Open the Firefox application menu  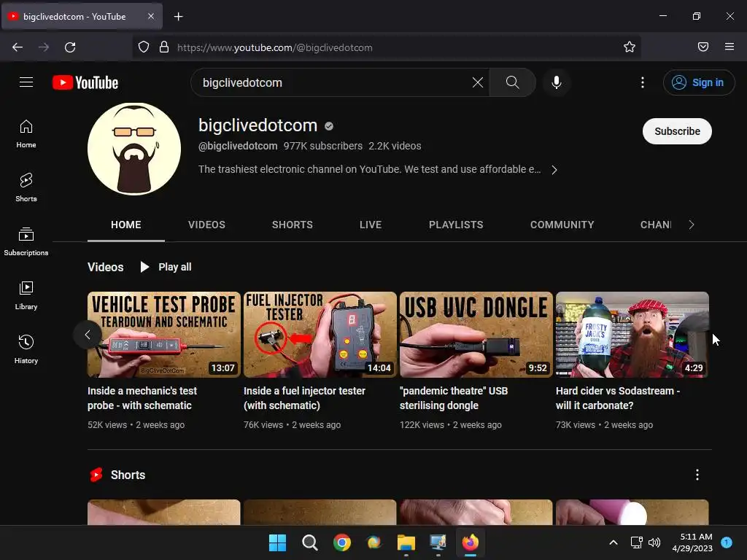(729, 47)
